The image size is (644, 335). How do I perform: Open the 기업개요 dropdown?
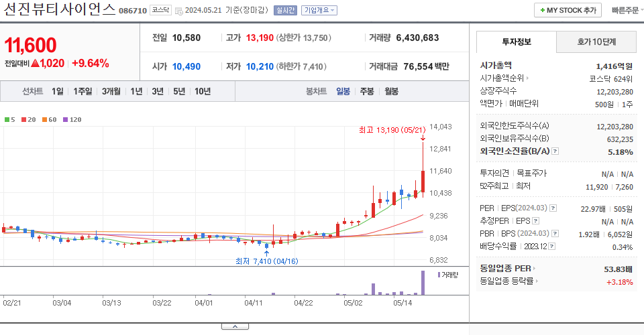pyautogui.click(x=319, y=10)
